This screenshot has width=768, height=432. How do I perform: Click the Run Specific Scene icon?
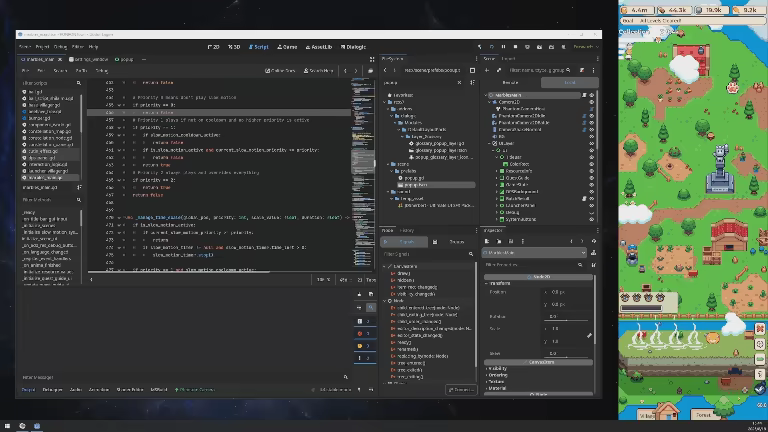click(552, 47)
